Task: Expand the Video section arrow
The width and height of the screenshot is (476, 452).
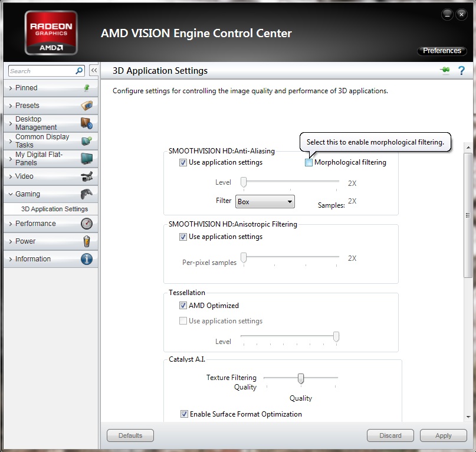Action: click(x=11, y=176)
